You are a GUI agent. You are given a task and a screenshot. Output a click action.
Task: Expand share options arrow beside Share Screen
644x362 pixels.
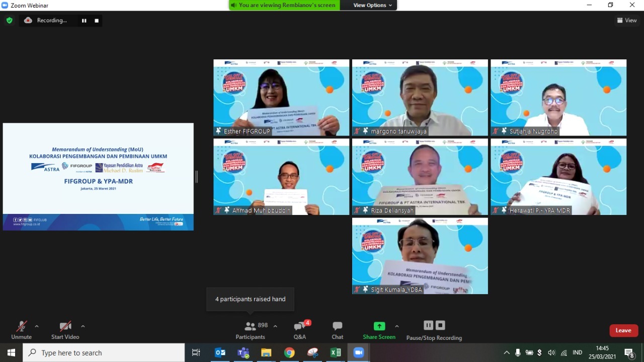click(x=397, y=326)
